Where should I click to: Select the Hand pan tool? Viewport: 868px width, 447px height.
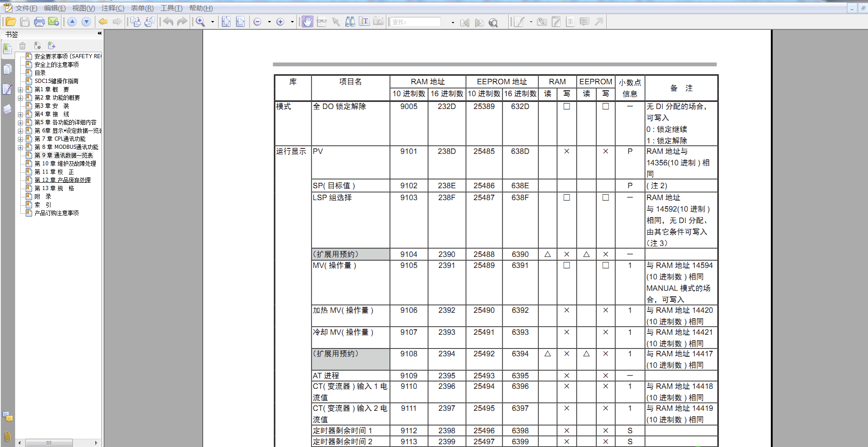click(308, 22)
